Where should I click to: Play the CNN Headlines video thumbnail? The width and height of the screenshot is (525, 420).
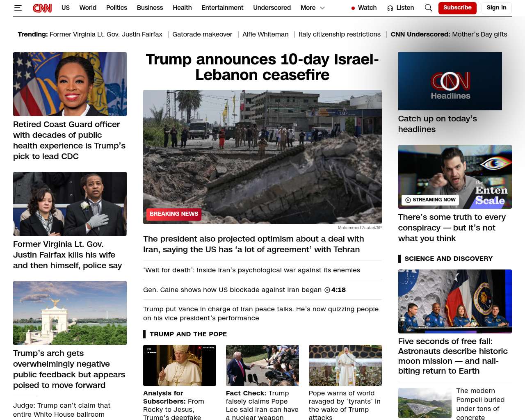pos(450,81)
